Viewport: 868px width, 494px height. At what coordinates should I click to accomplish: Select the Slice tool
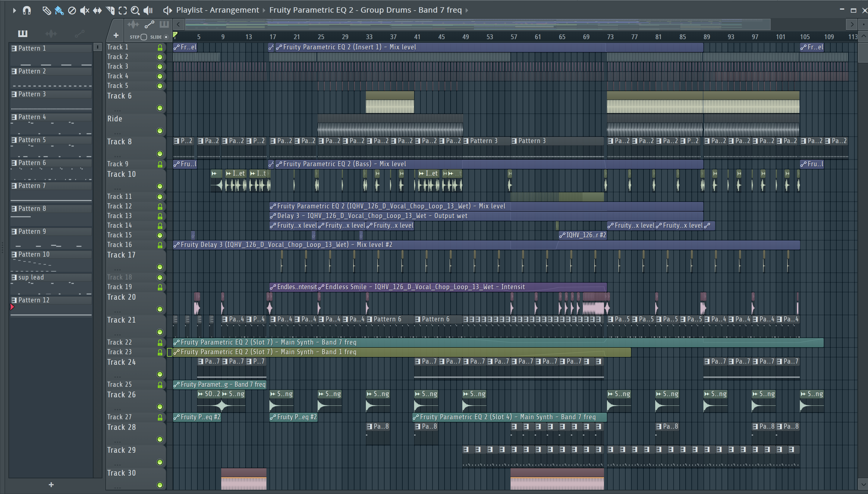[110, 11]
